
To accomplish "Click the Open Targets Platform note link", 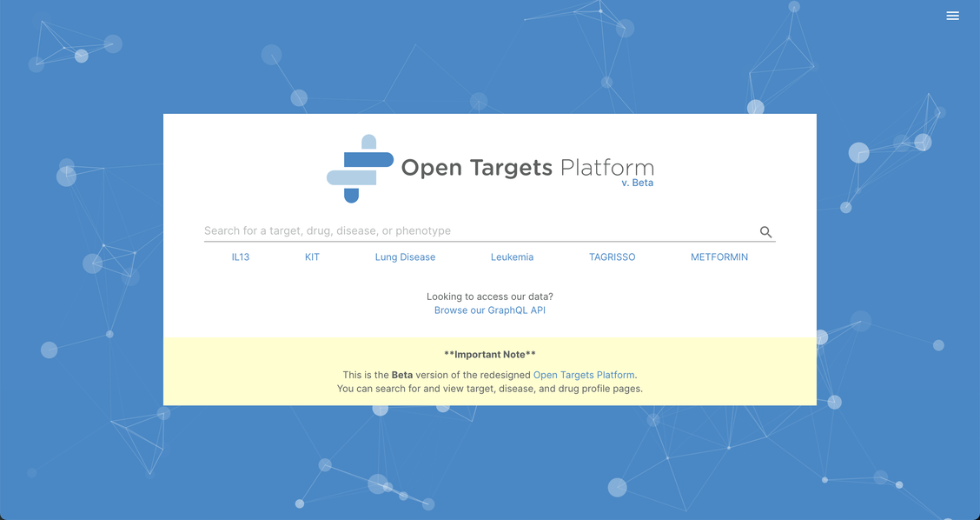I will (x=583, y=374).
